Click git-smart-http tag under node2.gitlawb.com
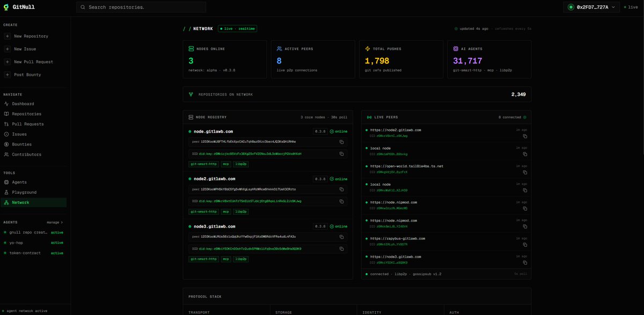The width and height of the screenshot is (644, 315). tap(203, 211)
